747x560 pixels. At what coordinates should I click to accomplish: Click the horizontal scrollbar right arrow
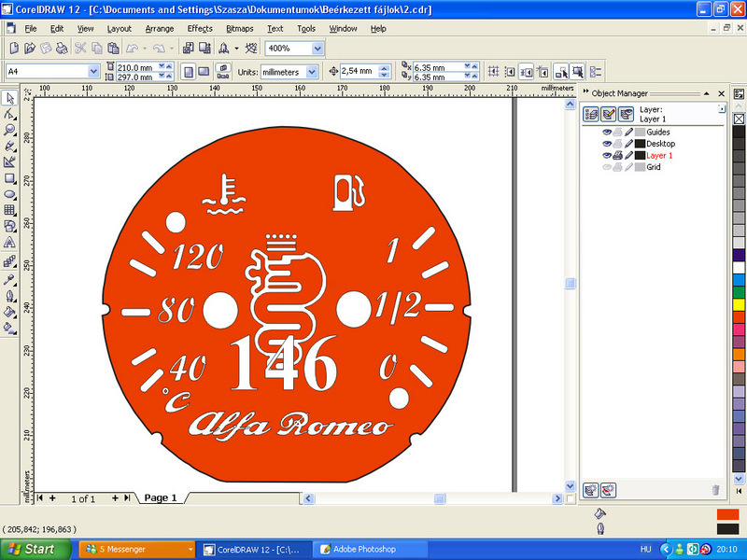point(557,498)
